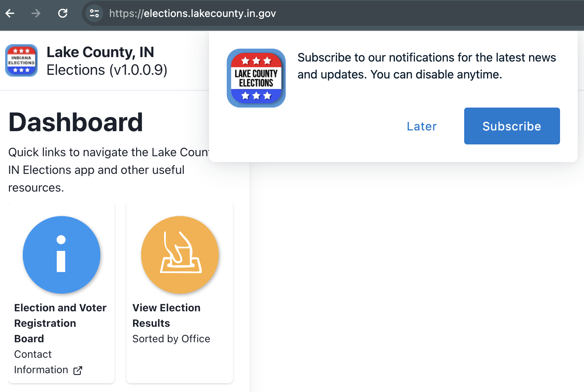Click the Sorted by Office subtitle
584x392 pixels.
pos(171,339)
